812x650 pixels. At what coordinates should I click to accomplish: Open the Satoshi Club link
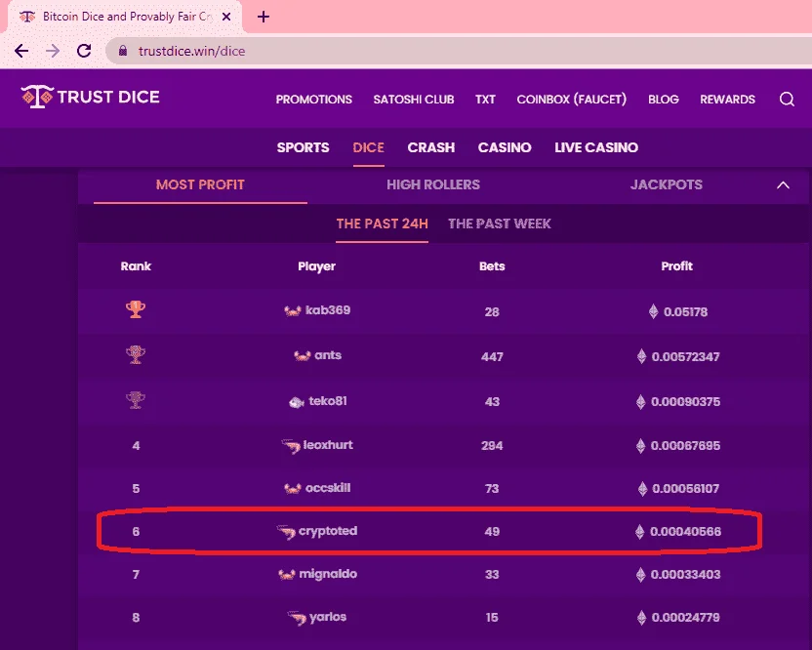(414, 100)
